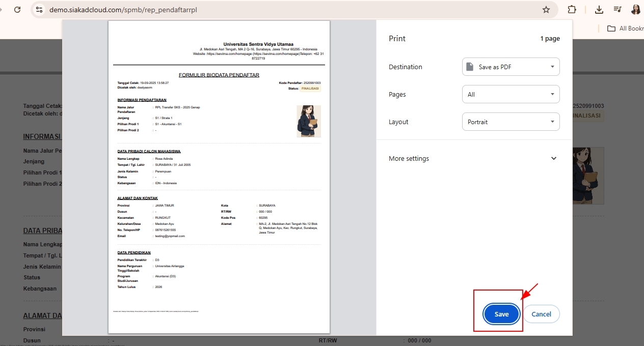The height and width of the screenshot is (346, 644).
Task: Bookmark this page with the star icon
Action: 546,10
